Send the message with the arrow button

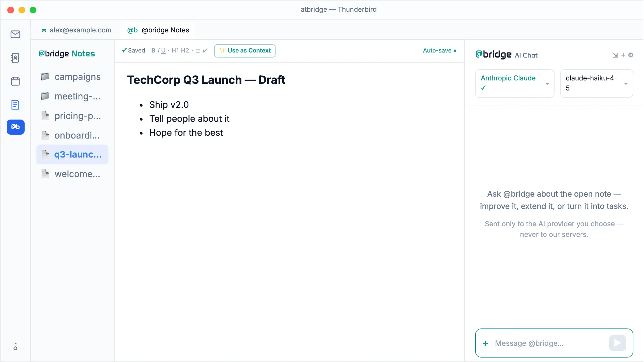click(618, 343)
